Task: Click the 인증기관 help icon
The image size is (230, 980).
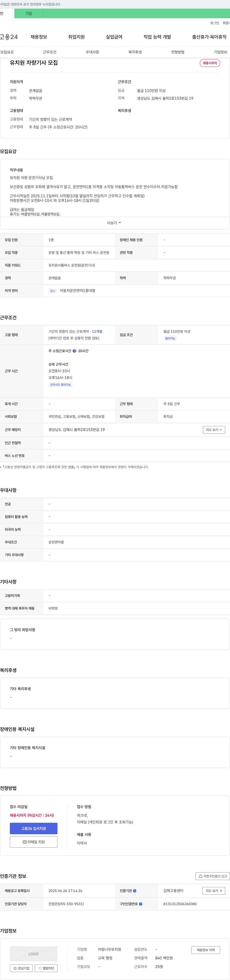Action: tap(135, 891)
